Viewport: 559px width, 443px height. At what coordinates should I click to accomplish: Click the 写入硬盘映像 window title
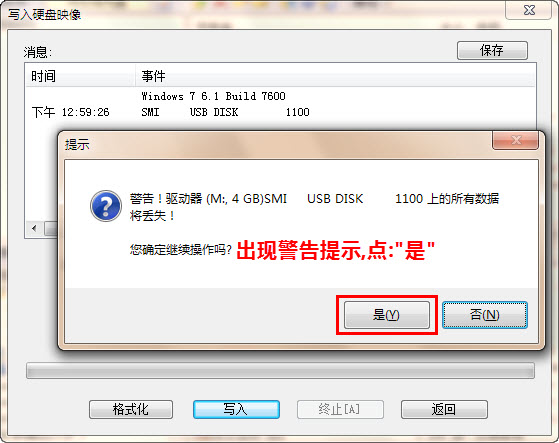45,15
